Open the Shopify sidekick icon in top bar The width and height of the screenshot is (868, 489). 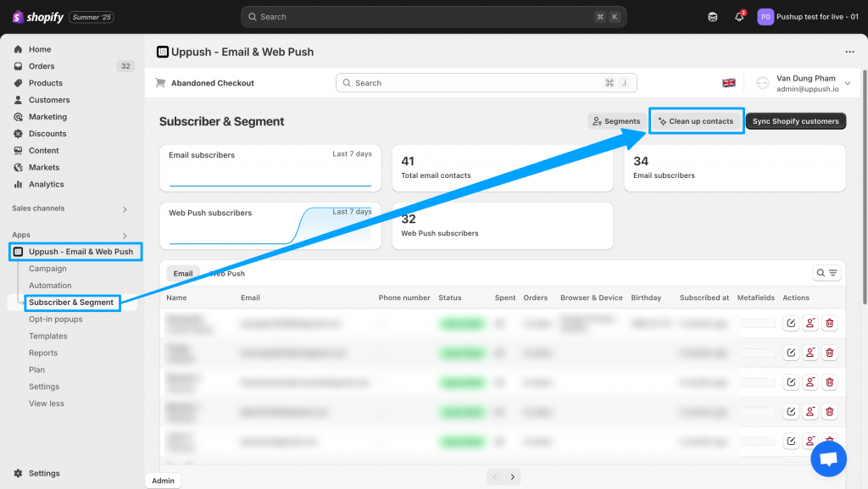(x=713, y=17)
